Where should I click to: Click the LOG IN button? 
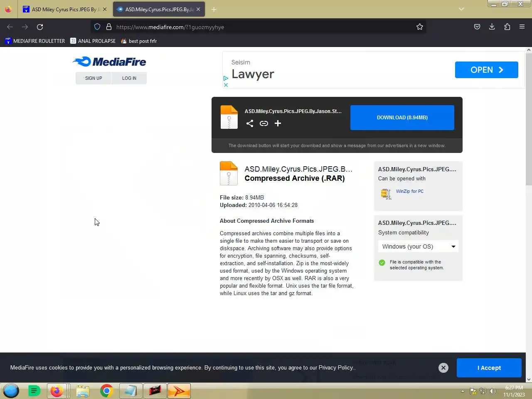(129, 78)
